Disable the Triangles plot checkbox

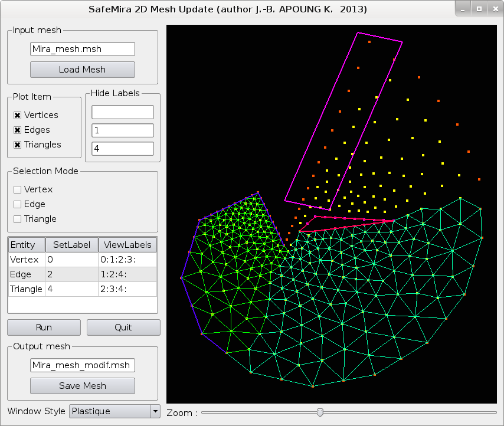coord(18,145)
